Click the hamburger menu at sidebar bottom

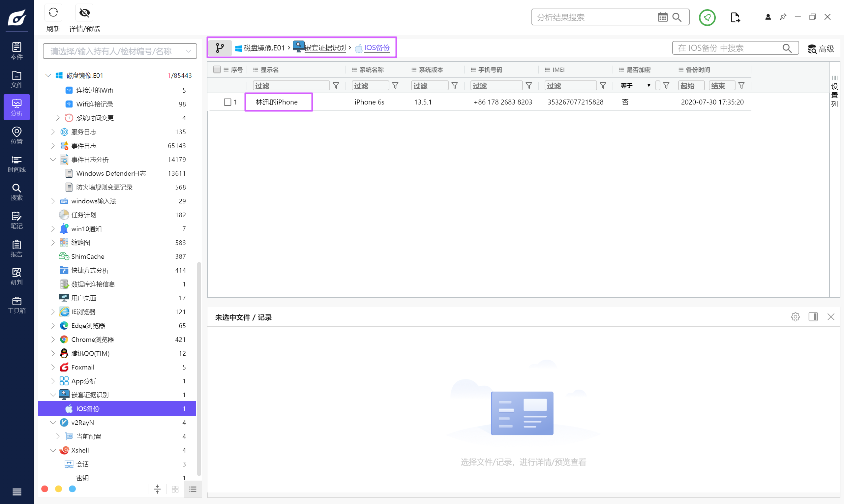[16, 491]
